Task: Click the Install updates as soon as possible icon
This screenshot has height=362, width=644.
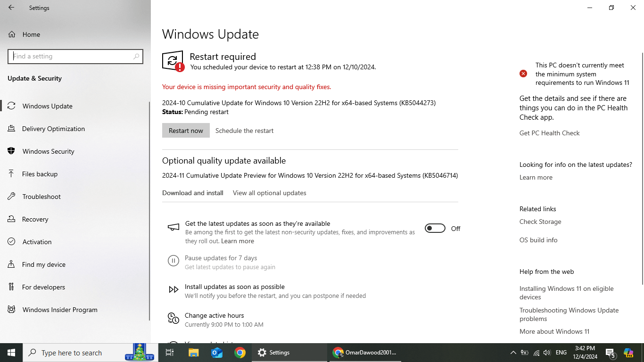Action: click(x=173, y=289)
